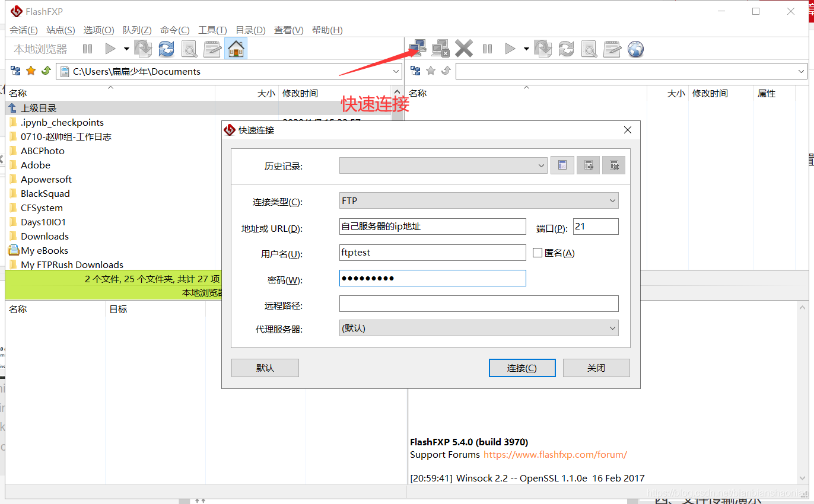Open the 队列(Z) menu

[137, 30]
